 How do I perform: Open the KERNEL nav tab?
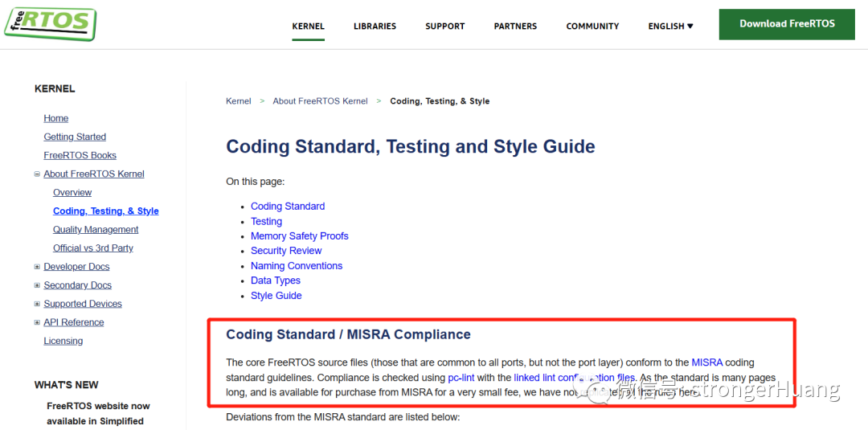pos(309,26)
